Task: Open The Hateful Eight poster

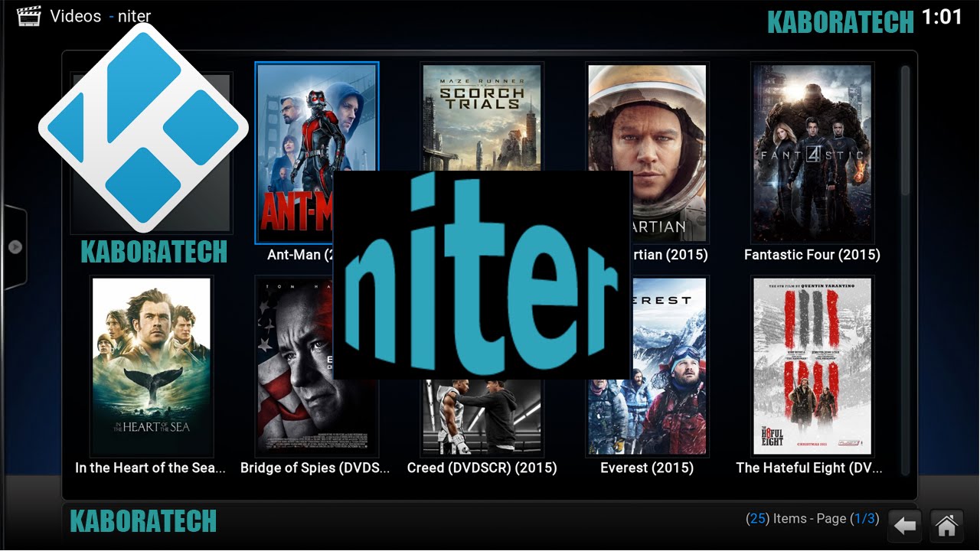Action: click(812, 366)
